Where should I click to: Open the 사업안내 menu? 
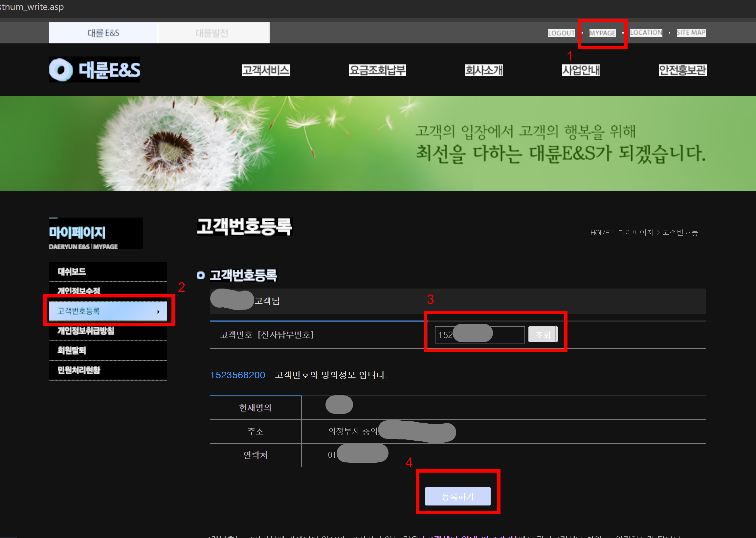coord(581,70)
